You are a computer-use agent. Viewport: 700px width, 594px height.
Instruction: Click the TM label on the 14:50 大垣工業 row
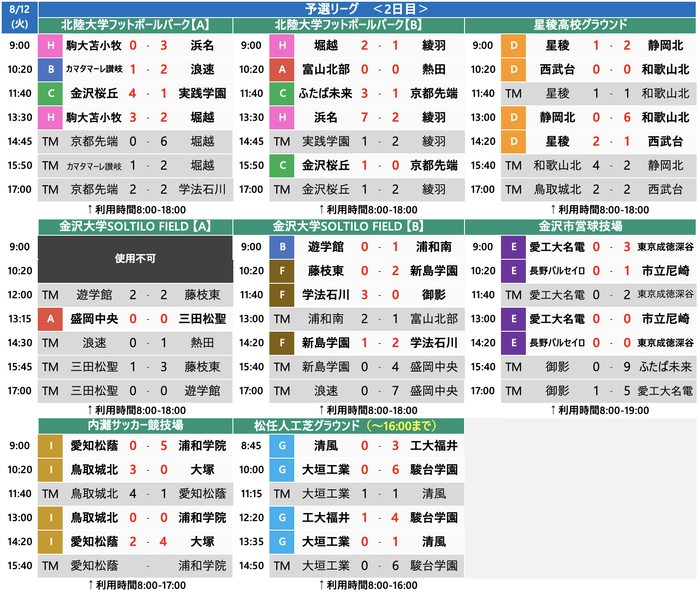point(282,566)
